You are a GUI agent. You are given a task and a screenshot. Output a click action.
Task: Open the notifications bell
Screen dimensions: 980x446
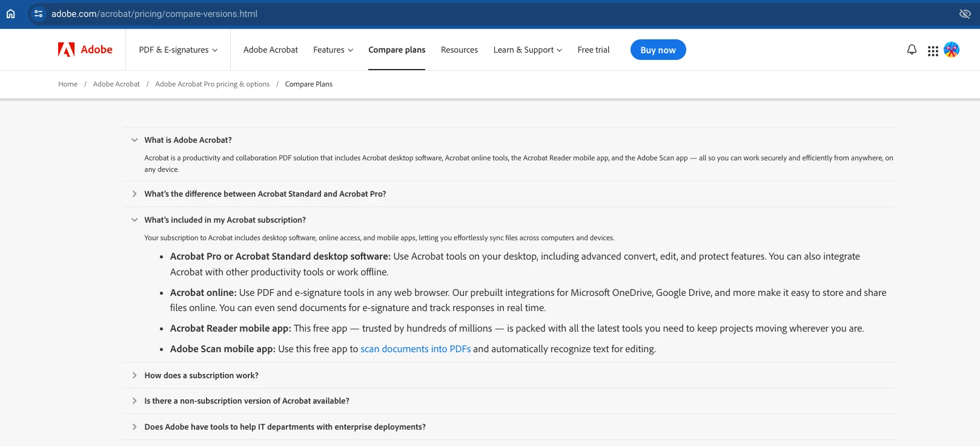[x=912, y=50]
